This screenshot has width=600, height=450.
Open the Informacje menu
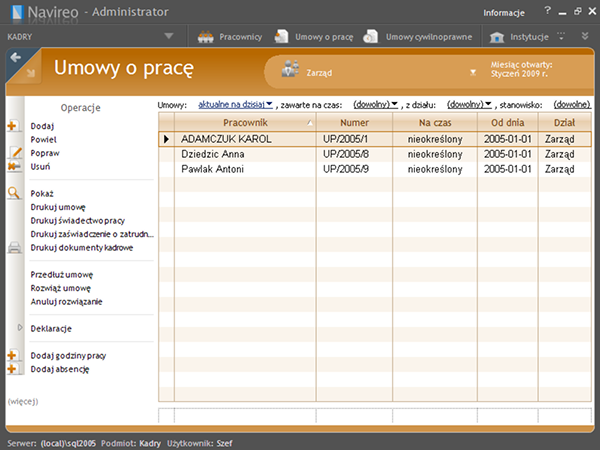(504, 12)
